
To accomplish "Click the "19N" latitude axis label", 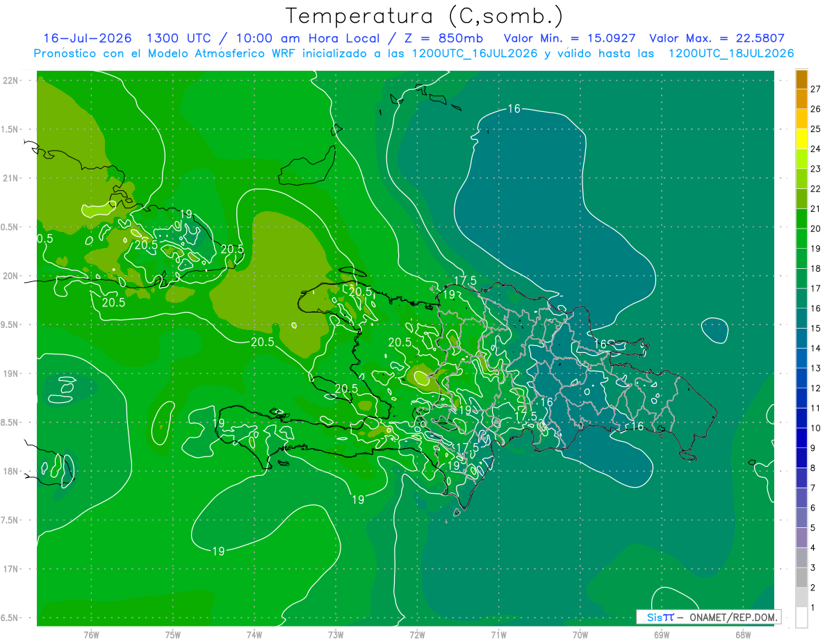I will (x=10, y=374).
